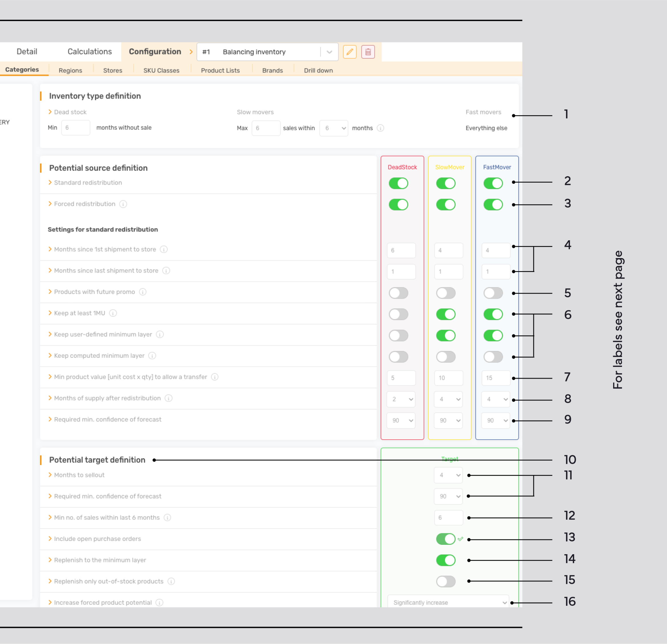667x644 pixels.
Task: Open the Stores sub-tab
Action: (x=113, y=70)
